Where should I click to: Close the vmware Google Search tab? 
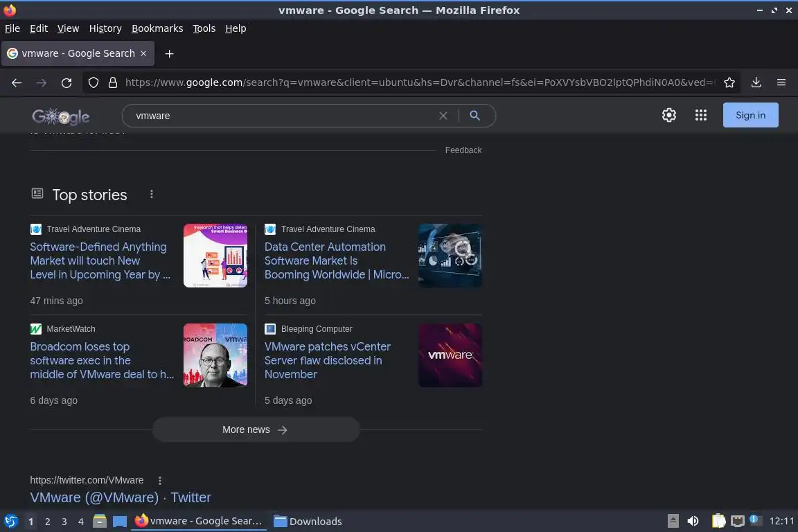[x=143, y=53]
